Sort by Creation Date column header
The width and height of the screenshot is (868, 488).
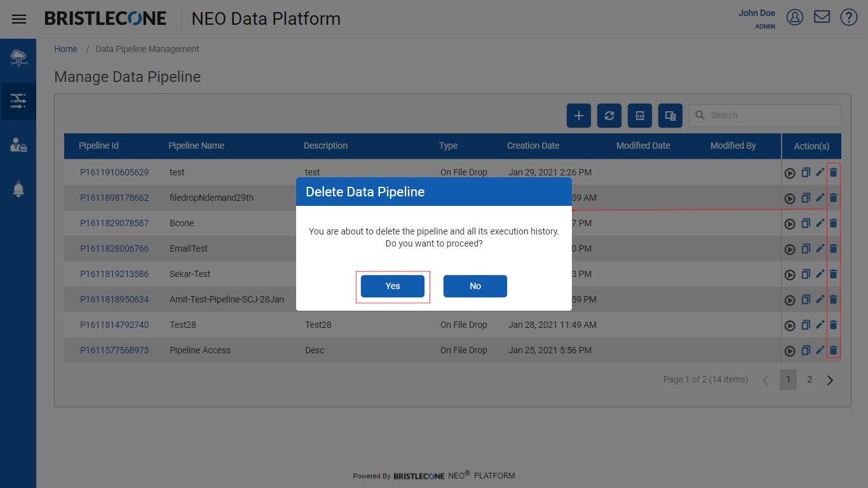[x=533, y=146]
